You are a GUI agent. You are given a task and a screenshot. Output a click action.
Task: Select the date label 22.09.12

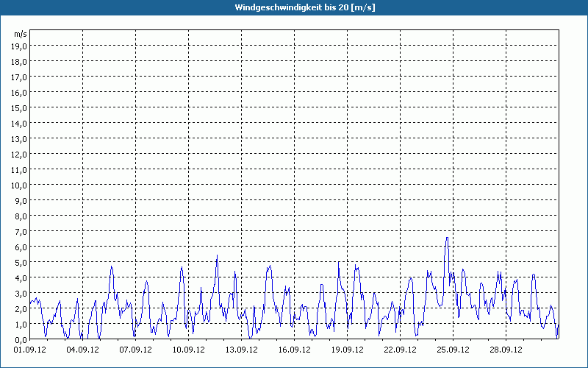[400, 350]
